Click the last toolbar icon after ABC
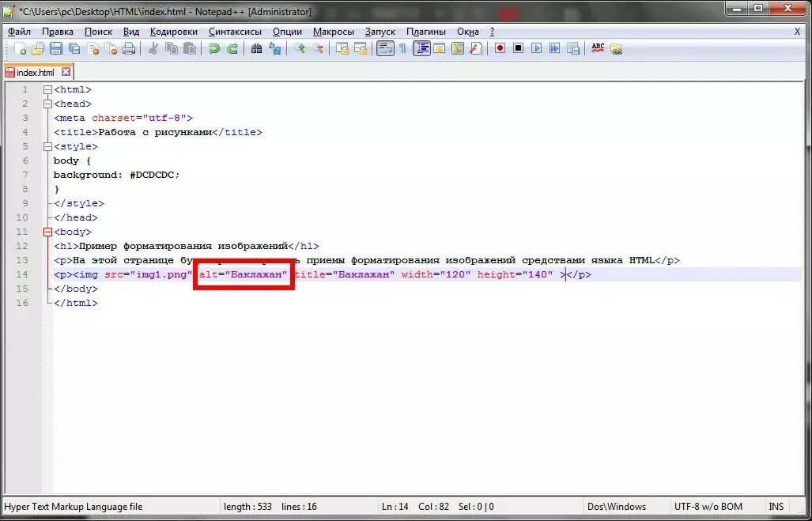The width and height of the screenshot is (812, 521). coord(616,49)
